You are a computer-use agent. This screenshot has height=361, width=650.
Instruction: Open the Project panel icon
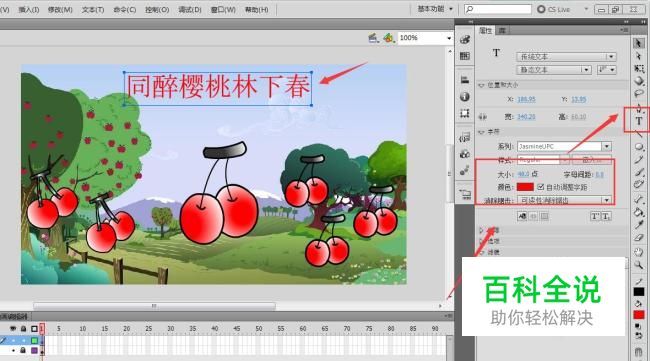click(x=465, y=194)
